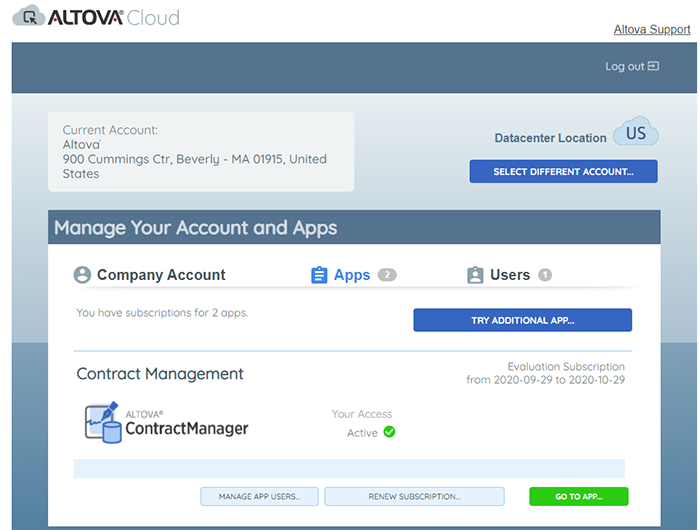Screen dimensions: 700x530
Task: Click the Company Account person icon
Action: click(83, 275)
